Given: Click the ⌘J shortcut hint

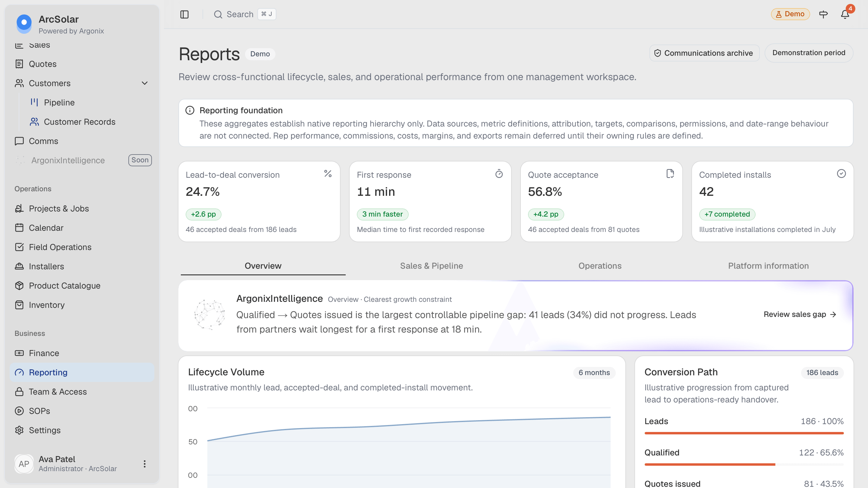Looking at the screenshot, I should (266, 14).
